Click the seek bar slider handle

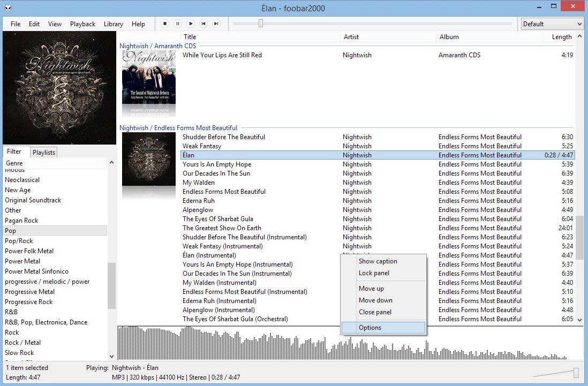(261, 24)
